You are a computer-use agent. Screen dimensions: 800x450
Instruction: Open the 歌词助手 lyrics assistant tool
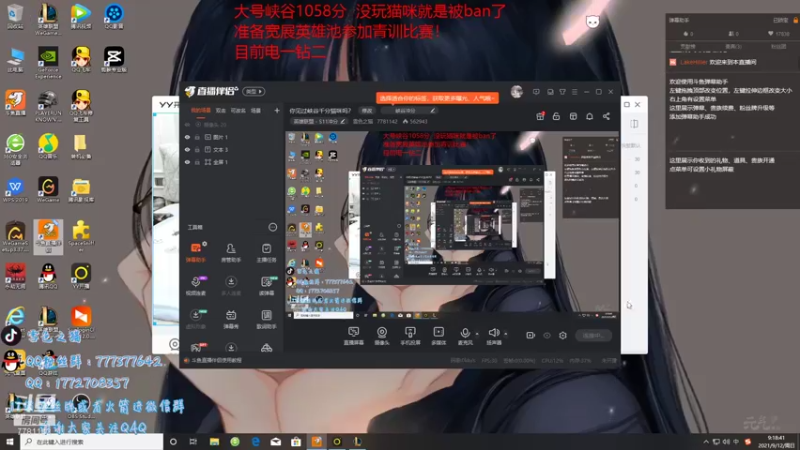tap(266, 319)
